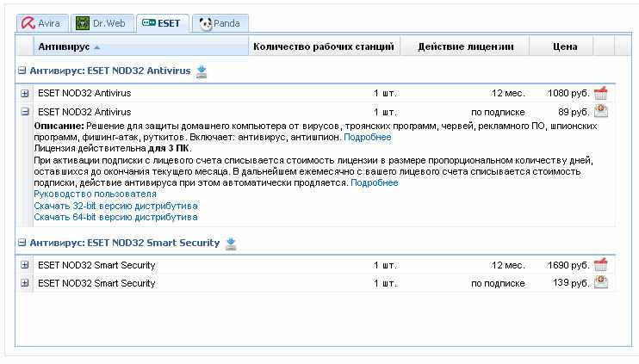Click download icon next to ESET NOD32 Antivirus heading
The image size is (639, 364).
click(202, 71)
